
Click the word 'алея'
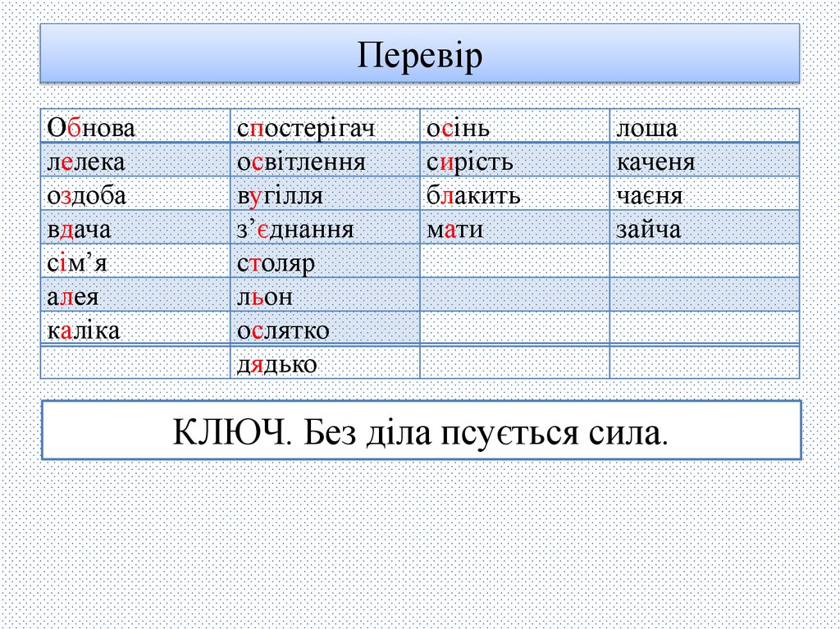click(73, 297)
